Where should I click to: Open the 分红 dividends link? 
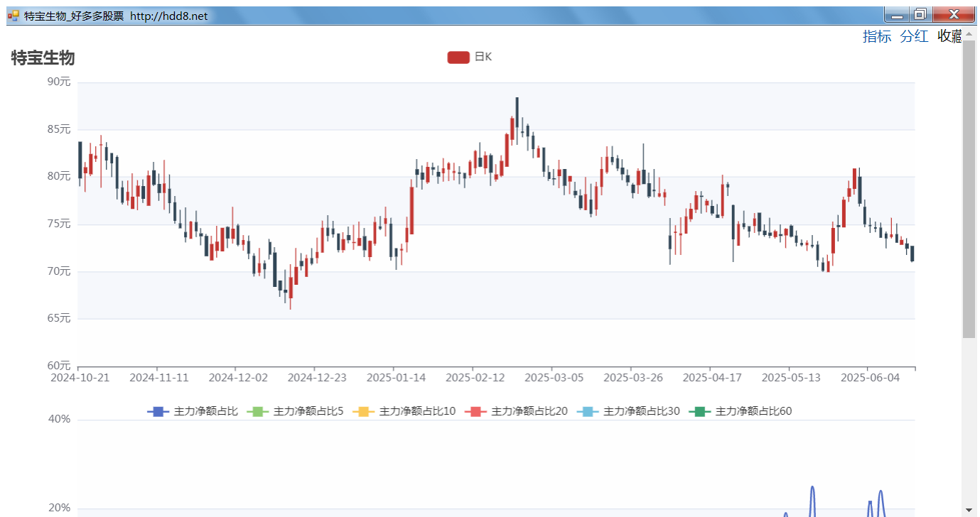(914, 37)
